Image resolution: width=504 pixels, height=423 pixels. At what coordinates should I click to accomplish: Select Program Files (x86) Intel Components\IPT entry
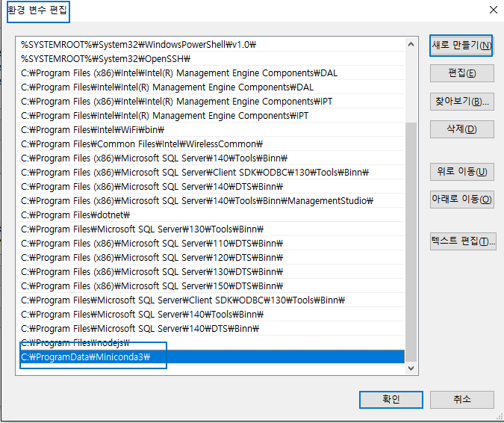click(x=211, y=102)
